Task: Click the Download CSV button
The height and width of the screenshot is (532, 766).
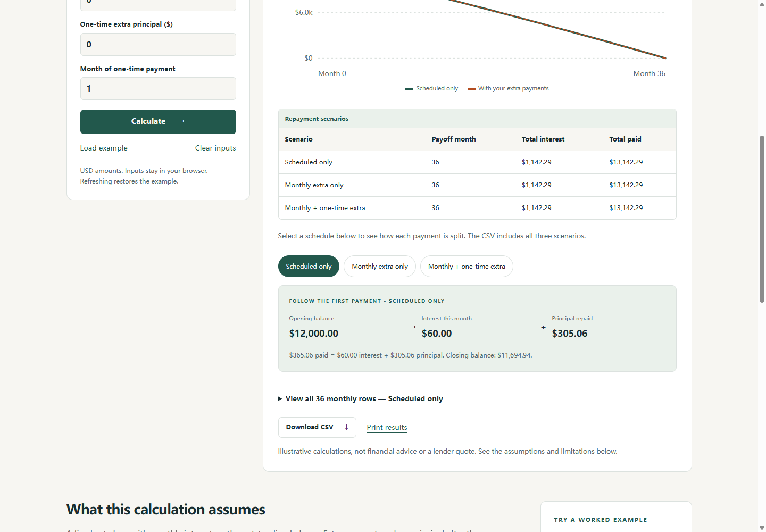Action: click(x=317, y=427)
